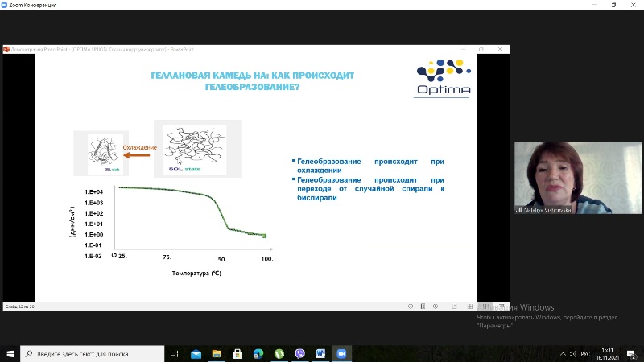Open Task View button
The height and width of the screenshot is (362, 644).
point(175,354)
